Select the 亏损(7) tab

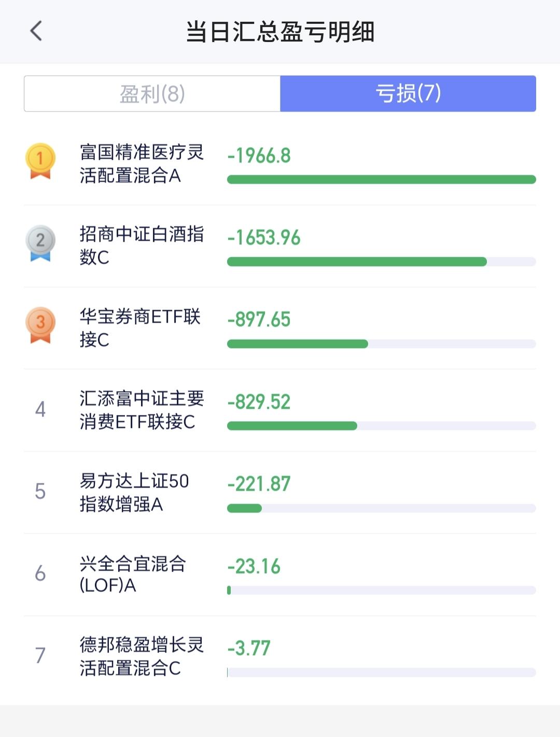(408, 94)
